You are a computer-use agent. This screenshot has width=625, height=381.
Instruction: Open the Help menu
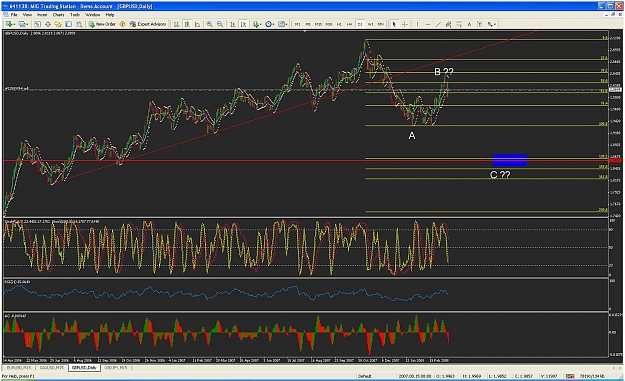(110, 15)
